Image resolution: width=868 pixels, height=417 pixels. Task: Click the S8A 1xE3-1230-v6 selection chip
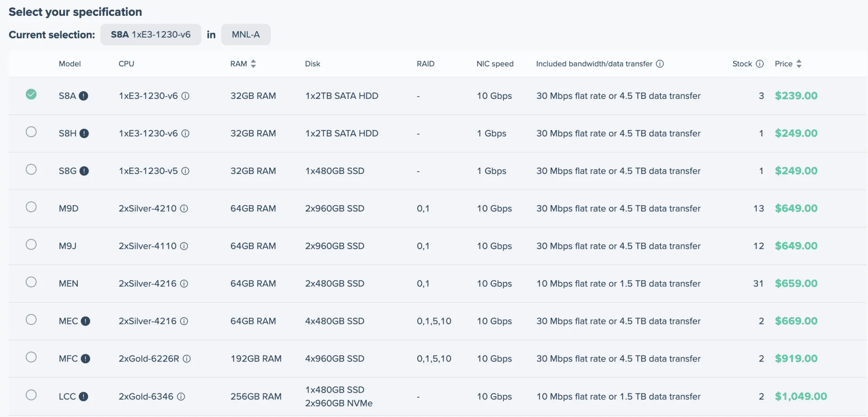(151, 34)
